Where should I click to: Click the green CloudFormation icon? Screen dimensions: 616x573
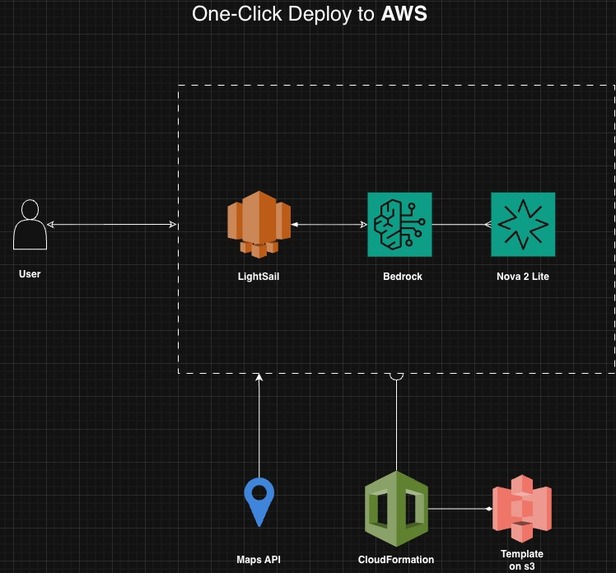coord(396,509)
